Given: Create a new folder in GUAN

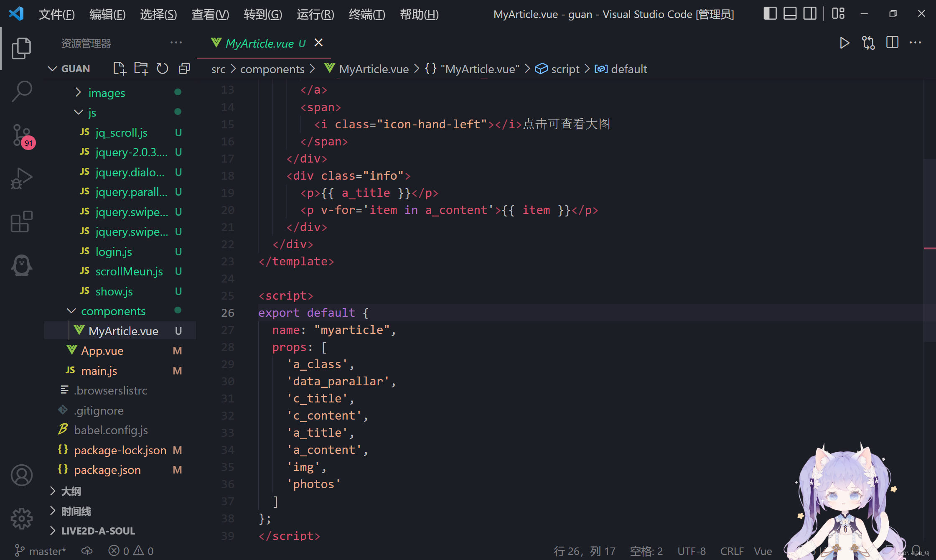Looking at the screenshot, I should (x=141, y=69).
